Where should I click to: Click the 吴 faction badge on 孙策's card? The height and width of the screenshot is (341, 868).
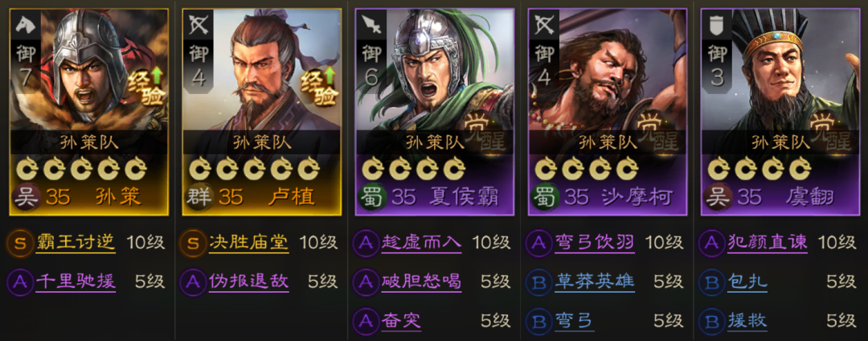coord(26,196)
